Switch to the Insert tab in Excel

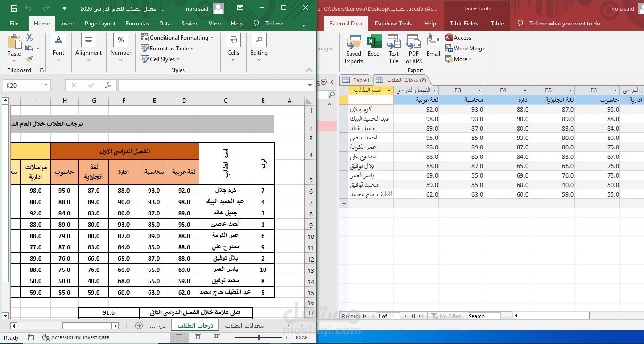coord(67,24)
